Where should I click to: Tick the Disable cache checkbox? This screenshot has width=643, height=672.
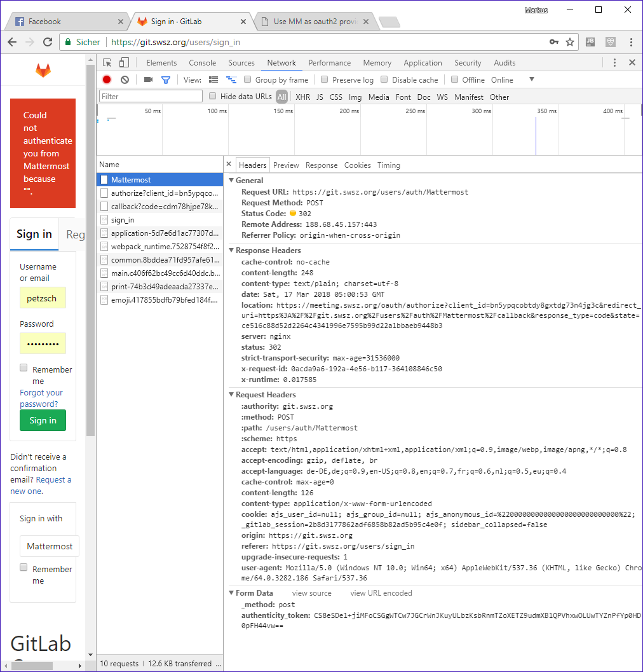coord(384,79)
